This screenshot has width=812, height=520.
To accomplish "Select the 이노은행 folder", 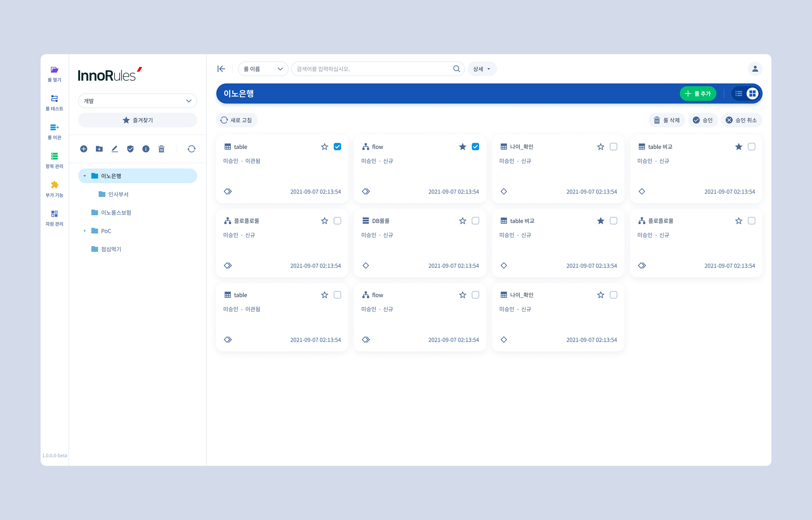I will click(137, 176).
